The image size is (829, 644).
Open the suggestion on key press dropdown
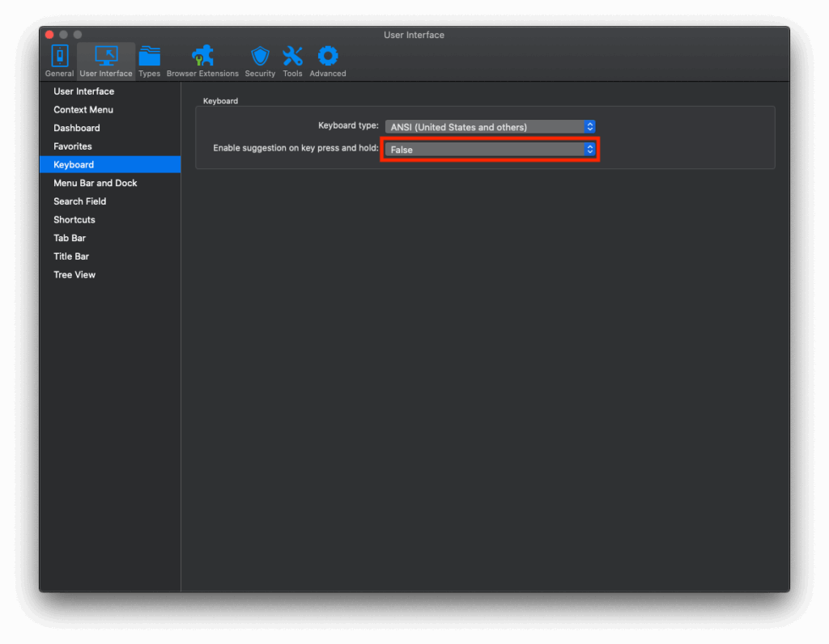490,150
